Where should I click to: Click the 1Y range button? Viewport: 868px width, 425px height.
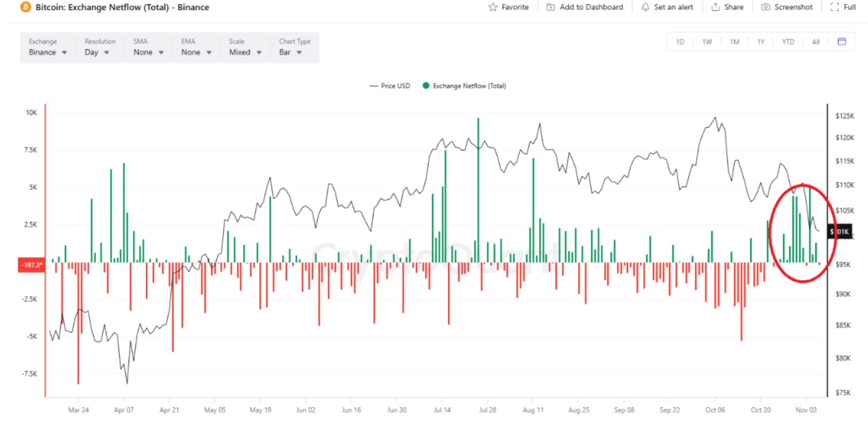tap(760, 42)
